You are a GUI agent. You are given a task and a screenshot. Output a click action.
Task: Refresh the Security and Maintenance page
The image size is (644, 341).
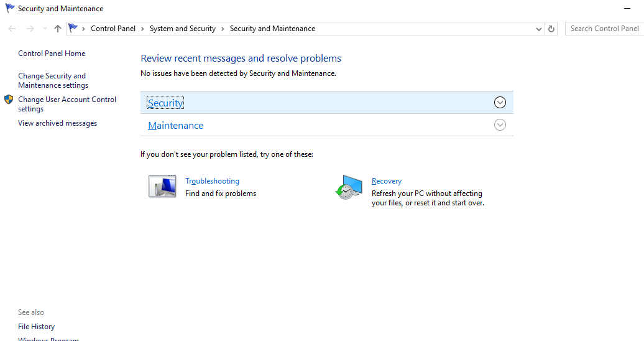pyautogui.click(x=551, y=29)
